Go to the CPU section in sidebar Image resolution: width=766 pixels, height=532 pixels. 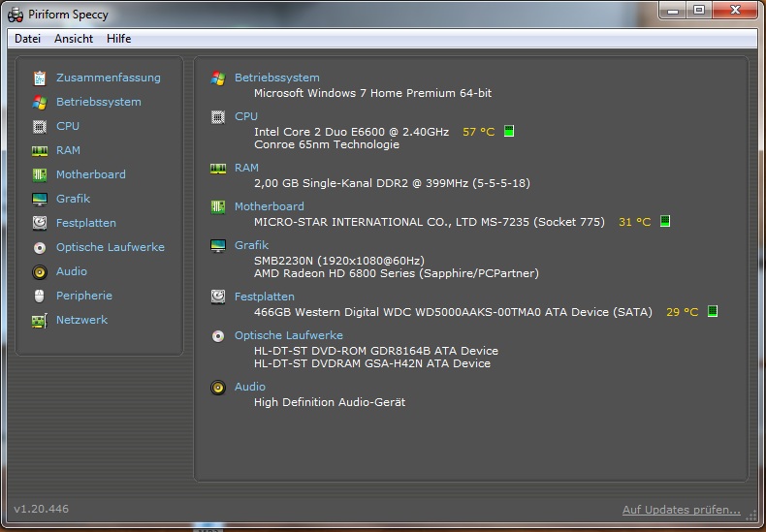(68, 126)
